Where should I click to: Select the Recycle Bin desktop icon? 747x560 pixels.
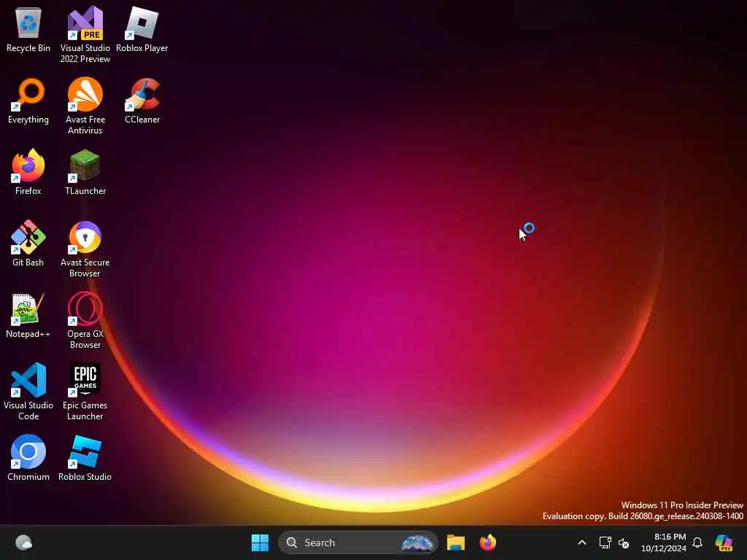point(28,29)
